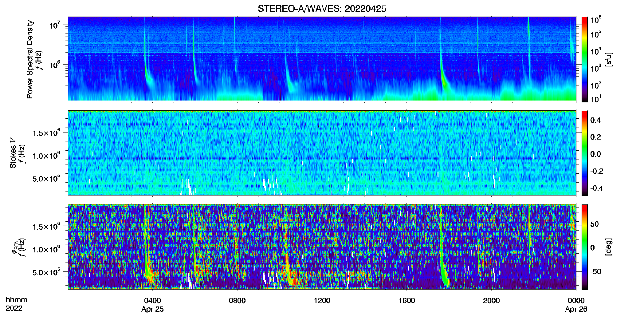Click the 0.0 Stokes colorbar value
644x332 pixels.
tap(595, 154)
